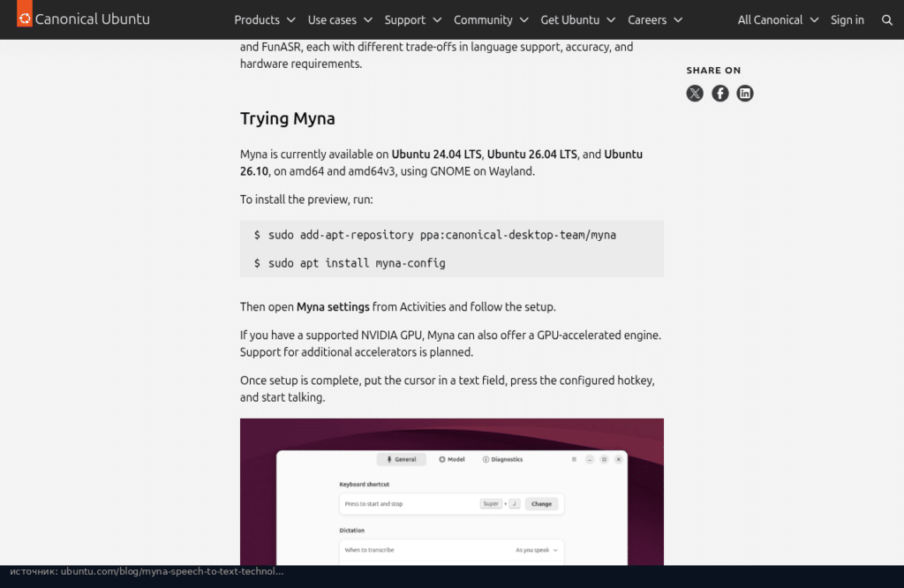Click the Get Ubuntu chevron arrow
The image size is (904, 588).
click(x=611, y=20)
